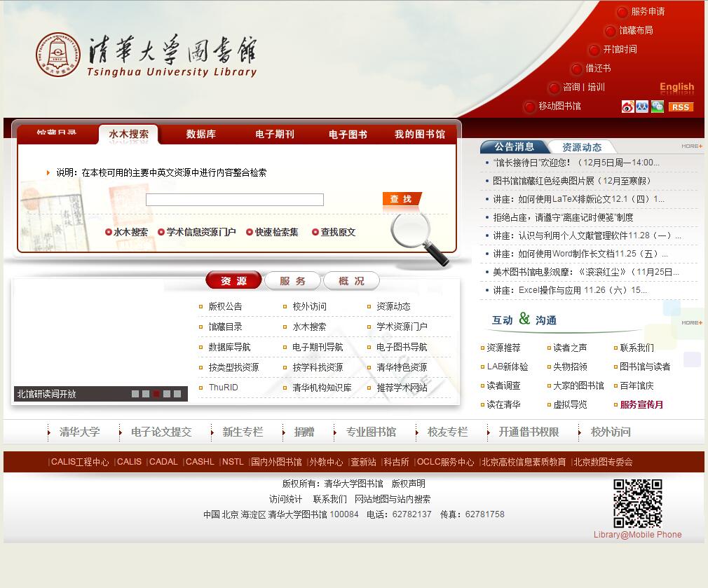The width and height of the screenshot is (708, 588).
Task: Open the Renren social network icon
Action: tap(642, 107)
